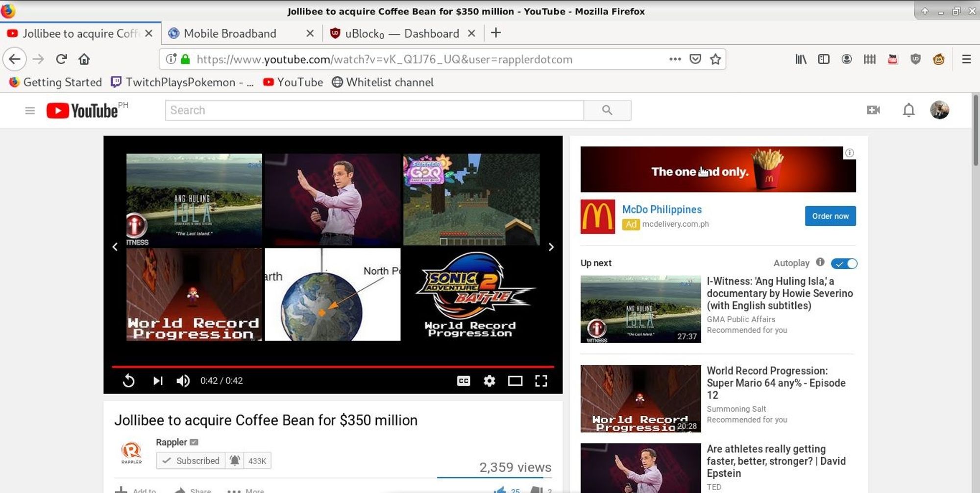Viewport: 980px width, 493px height.
Task: Open the TwitchPlaysPokemon bookmark
Action: click(182, 82)
